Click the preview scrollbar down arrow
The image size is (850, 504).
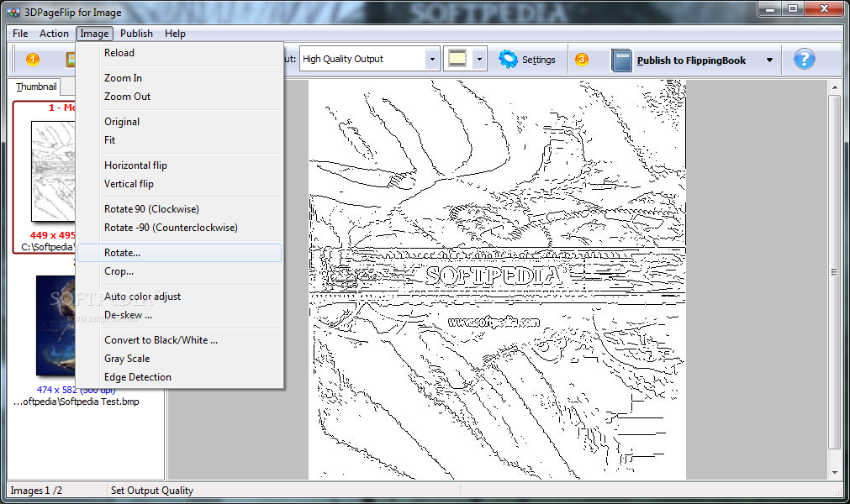(x=834, y=473)
